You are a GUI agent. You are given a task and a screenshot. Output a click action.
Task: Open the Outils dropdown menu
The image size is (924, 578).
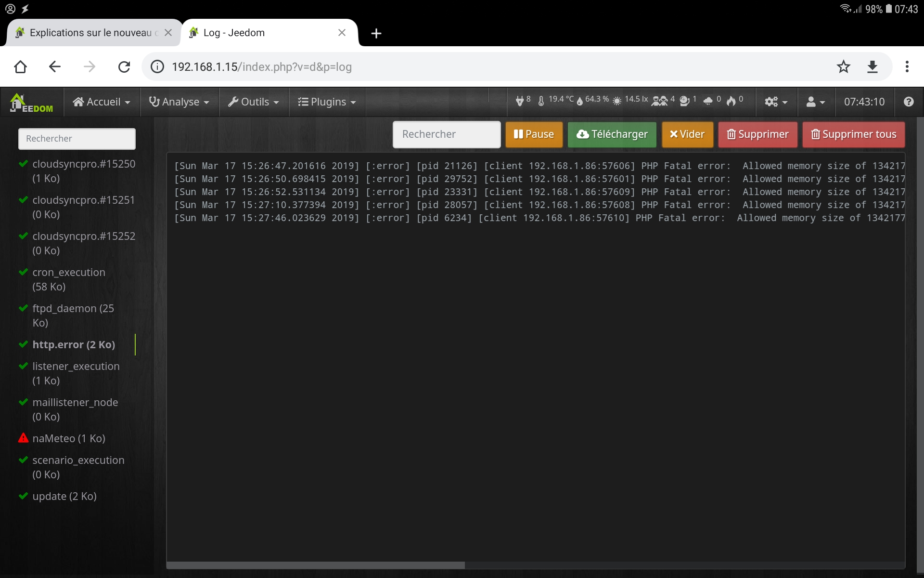tap(254, 102)
